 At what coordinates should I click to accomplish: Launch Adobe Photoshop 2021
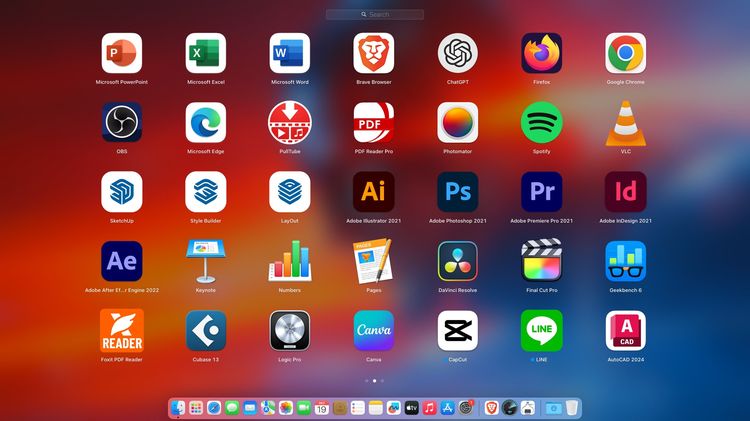(x=457, y=191)
